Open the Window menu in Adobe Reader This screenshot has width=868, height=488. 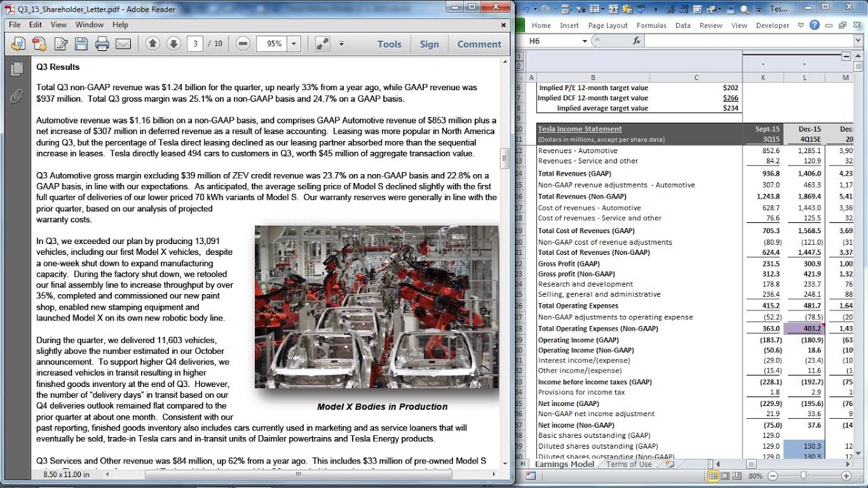pos(90,24)
